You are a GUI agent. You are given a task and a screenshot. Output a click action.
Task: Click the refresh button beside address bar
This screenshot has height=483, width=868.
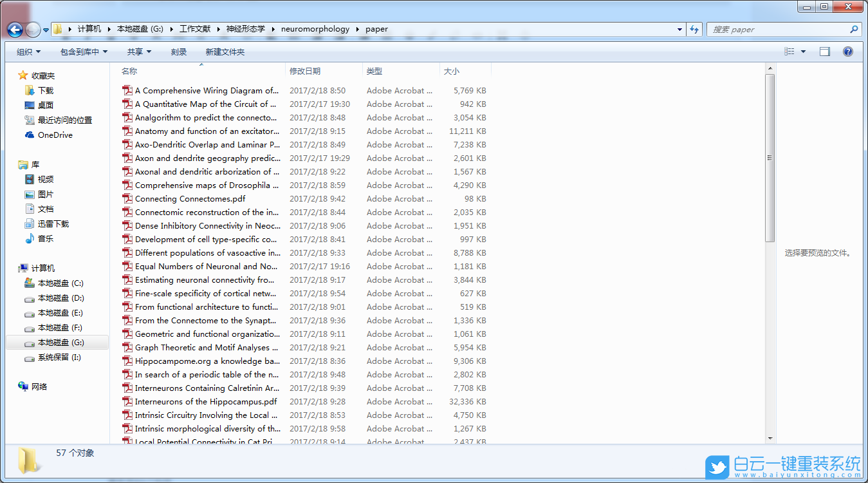tap(694, 29)
